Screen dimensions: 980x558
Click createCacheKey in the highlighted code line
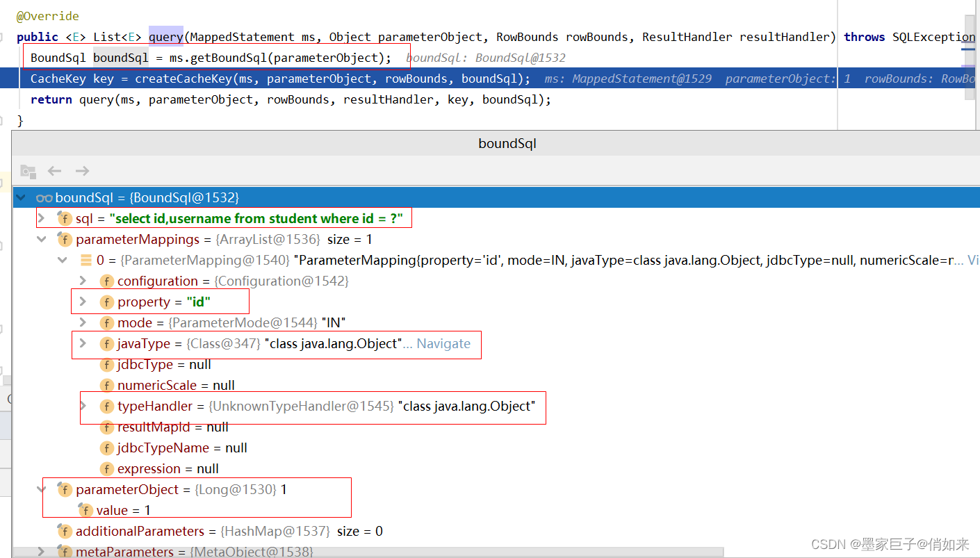[x=183, y=79]
